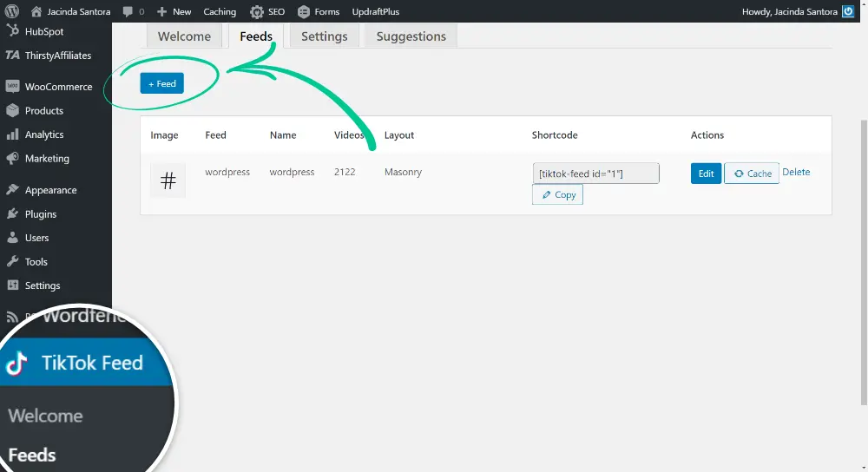Click the SEO gear icon
Image resolution: width=868 pixels, height=472 pixels.
pos(257,12)
